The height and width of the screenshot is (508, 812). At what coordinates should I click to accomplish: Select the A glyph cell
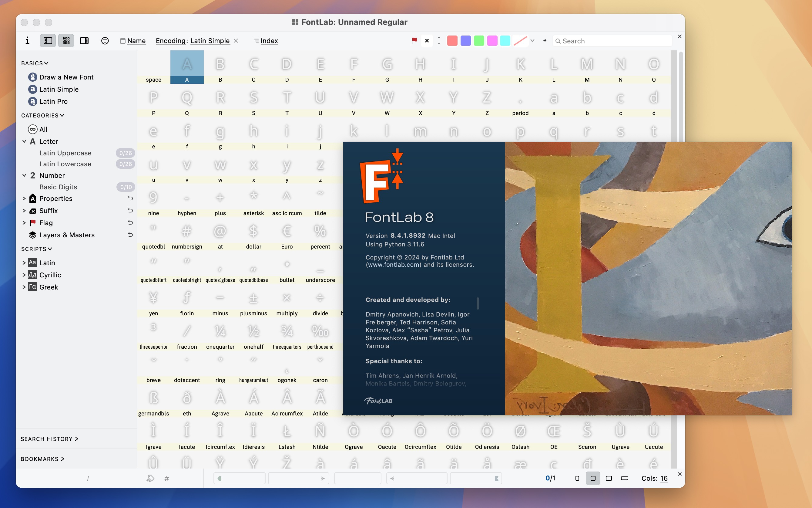click(187, 67)
